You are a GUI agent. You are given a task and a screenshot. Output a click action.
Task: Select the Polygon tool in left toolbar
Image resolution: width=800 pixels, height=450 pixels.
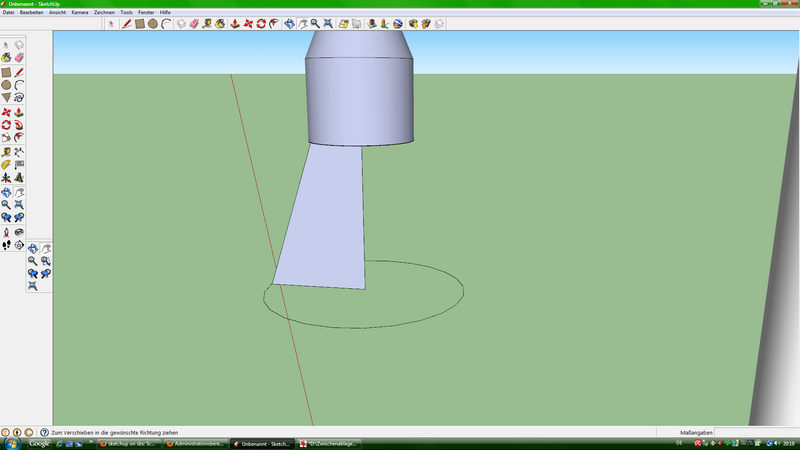tap(7, 98)
